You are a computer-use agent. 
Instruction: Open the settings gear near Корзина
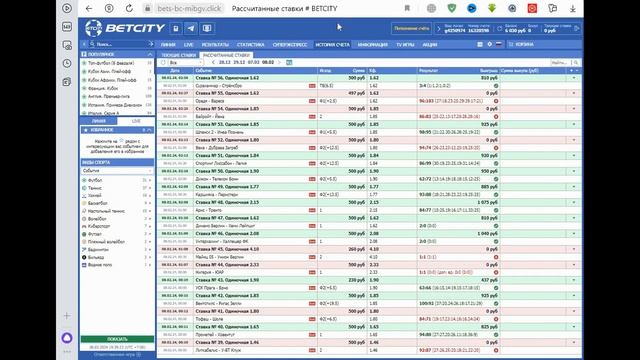[489, 44]
